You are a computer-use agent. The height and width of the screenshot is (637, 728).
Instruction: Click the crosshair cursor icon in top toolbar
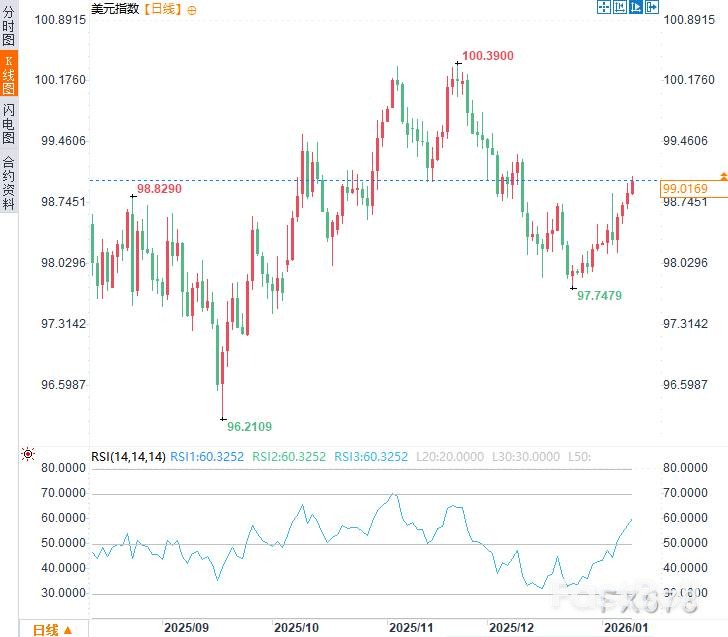(604, 7)
